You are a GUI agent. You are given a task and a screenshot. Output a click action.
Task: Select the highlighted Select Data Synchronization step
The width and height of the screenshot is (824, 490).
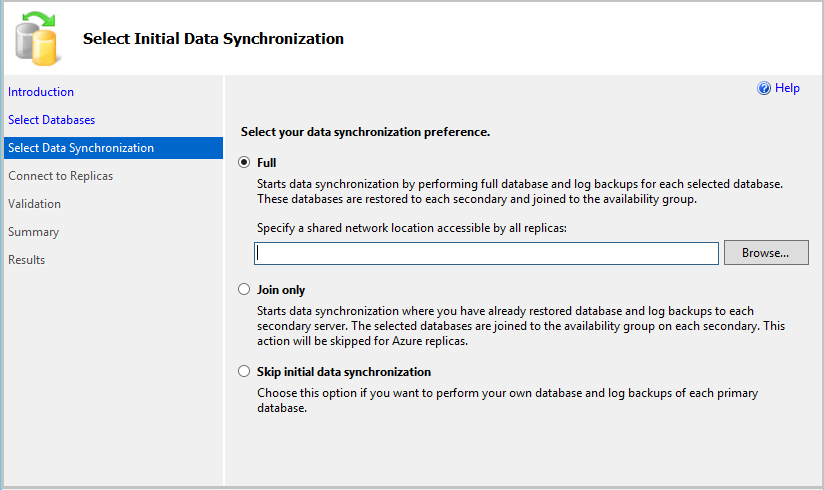pos(81,148)
